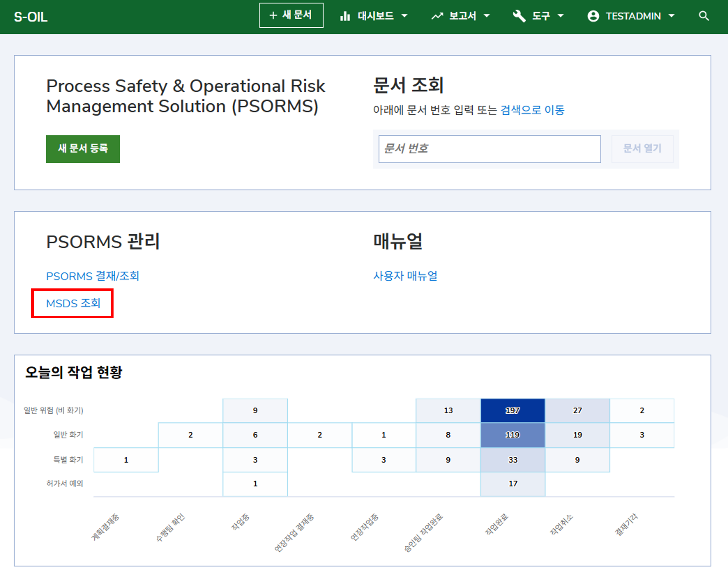This screenshot has width=728, height=579.
Task: Click the + 새 문서 header button
Action: [x=291, y=15]
